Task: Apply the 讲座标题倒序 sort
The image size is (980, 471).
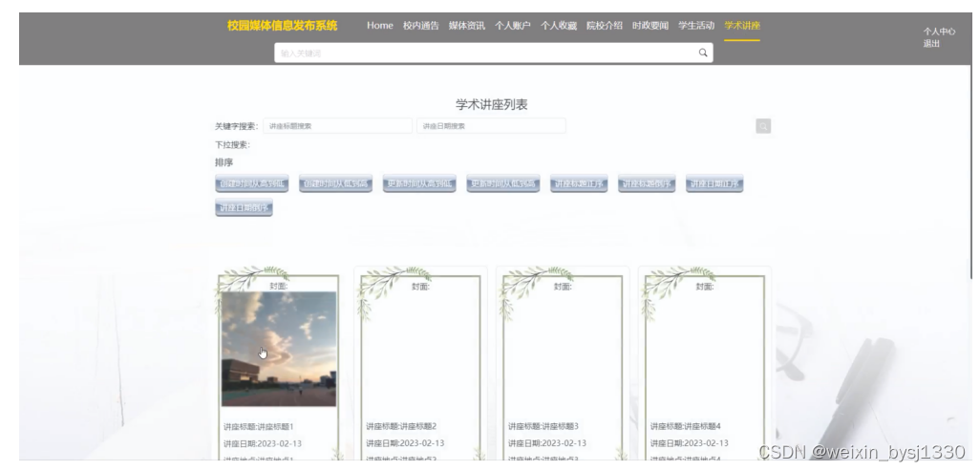Action: 647,183
